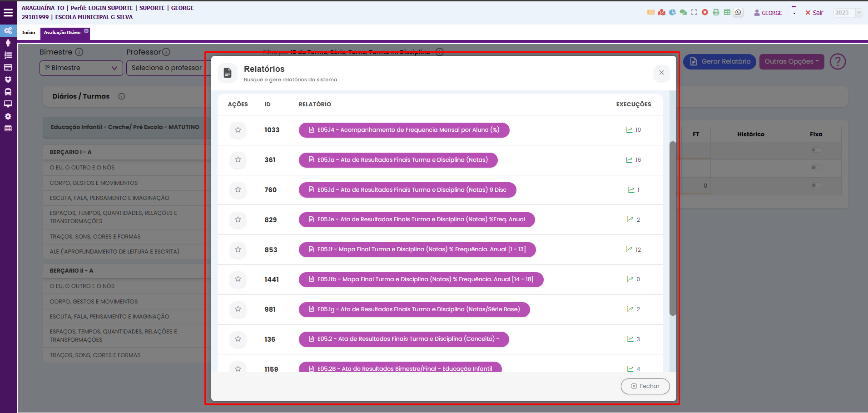Toggle the fullscreen icon in the header
The height and width of the screenshot is (413, 868).
tap(694, 13)
